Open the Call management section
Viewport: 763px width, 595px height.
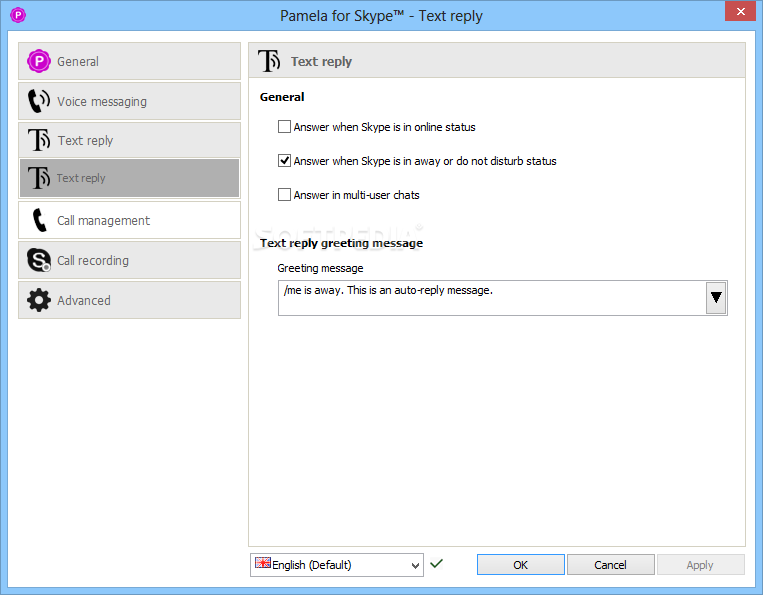pyautogui.click(x=129, y=220)
